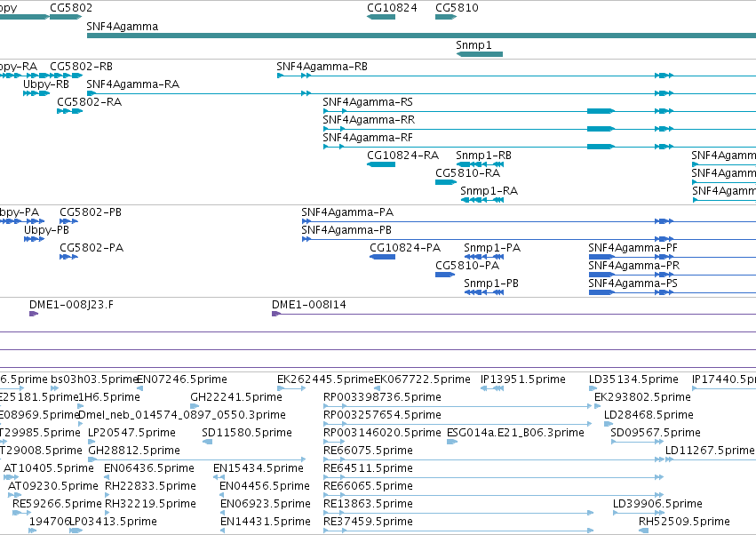The height and width of the screenshot is (535, 756).
Task: Open the CG10824 gene label
Action: (x=392, y=8)
